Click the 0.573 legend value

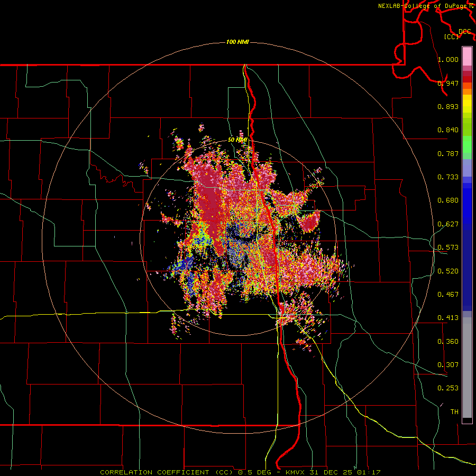click(448, 248)
